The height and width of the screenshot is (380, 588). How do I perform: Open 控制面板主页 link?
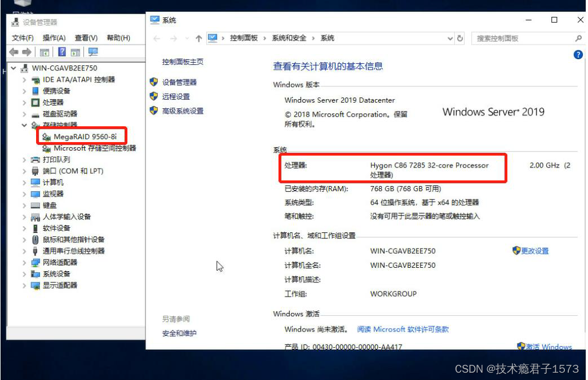click(183, 62)
